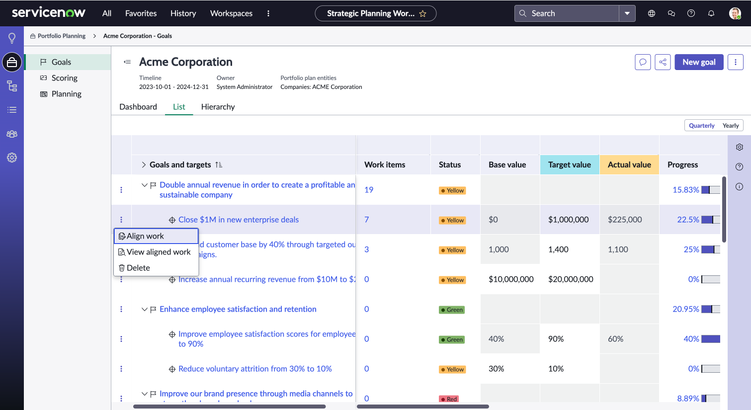
Task: Open row menu for Enhance employee satisfaction goal
Action: 121,309
